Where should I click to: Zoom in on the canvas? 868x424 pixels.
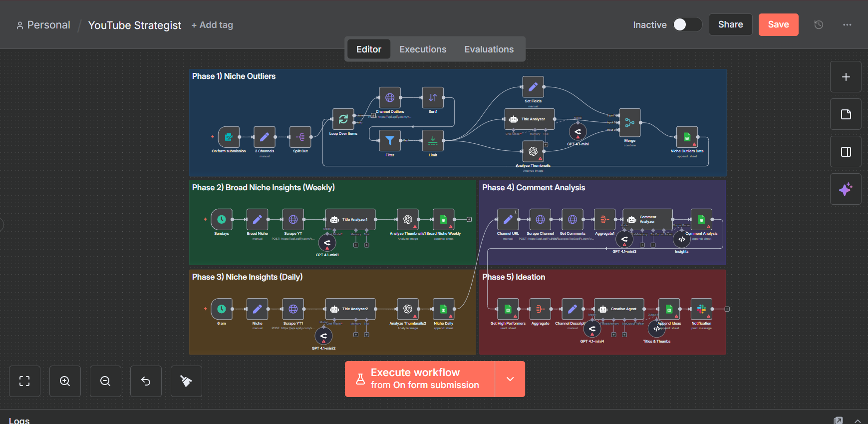(x=65, y=381)
